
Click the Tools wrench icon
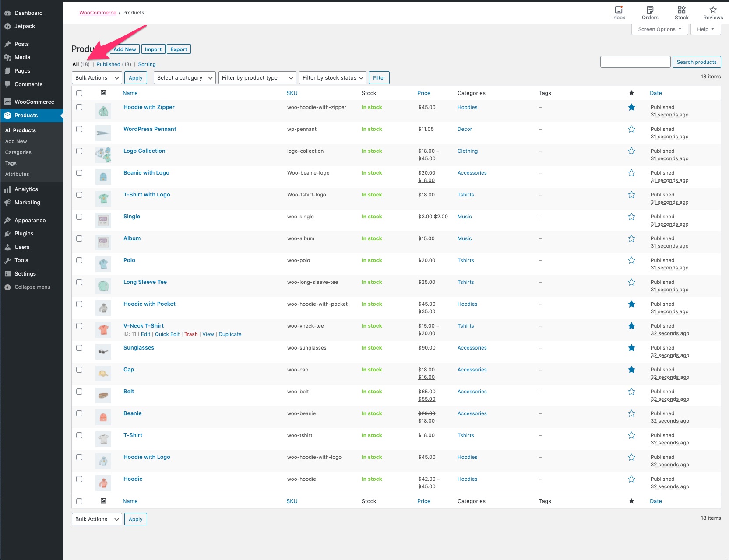pos(7,260)
